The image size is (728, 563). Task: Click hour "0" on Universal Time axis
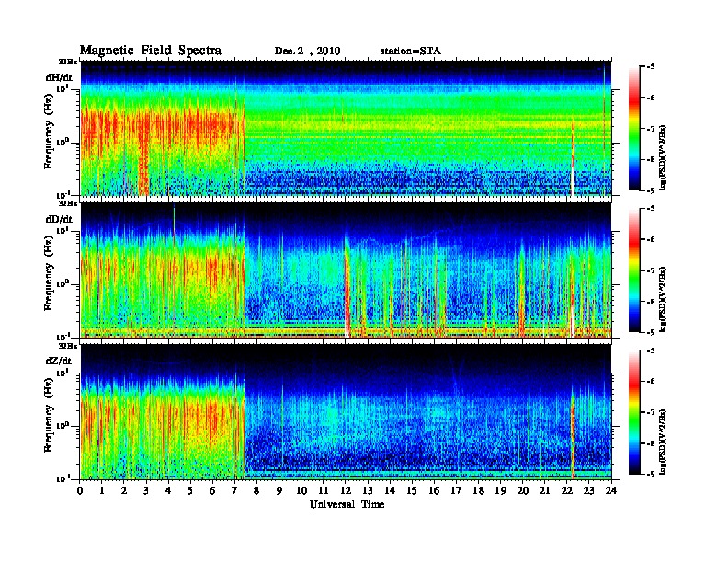80,490
